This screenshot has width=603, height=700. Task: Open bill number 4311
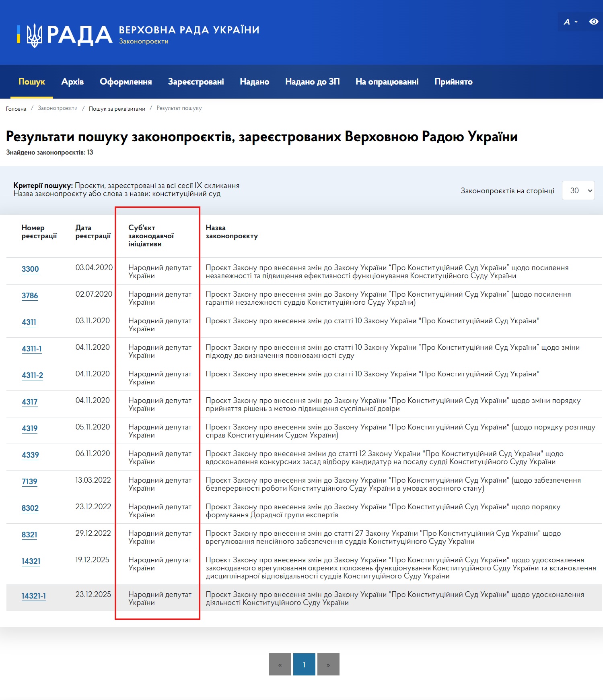(x=29, y=322)
